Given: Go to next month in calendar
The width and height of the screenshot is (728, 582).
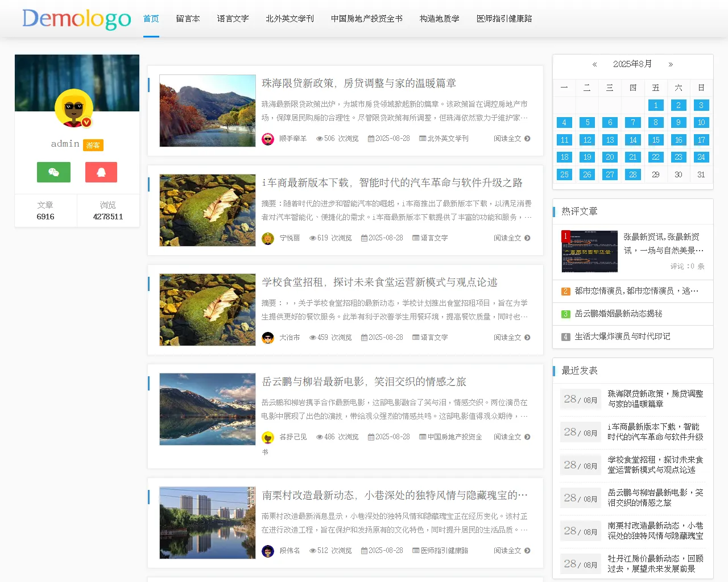Looking at the screenshot, I should point(671,64).
